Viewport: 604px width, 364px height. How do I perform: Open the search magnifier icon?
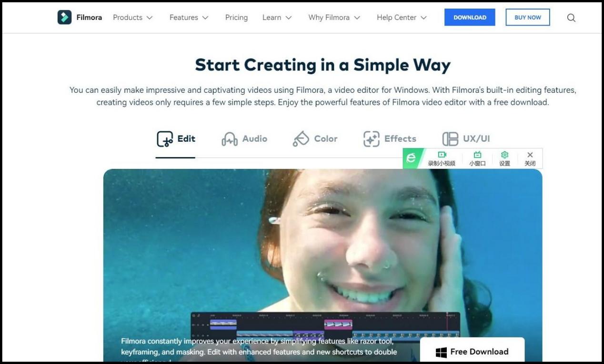[571, 18]
